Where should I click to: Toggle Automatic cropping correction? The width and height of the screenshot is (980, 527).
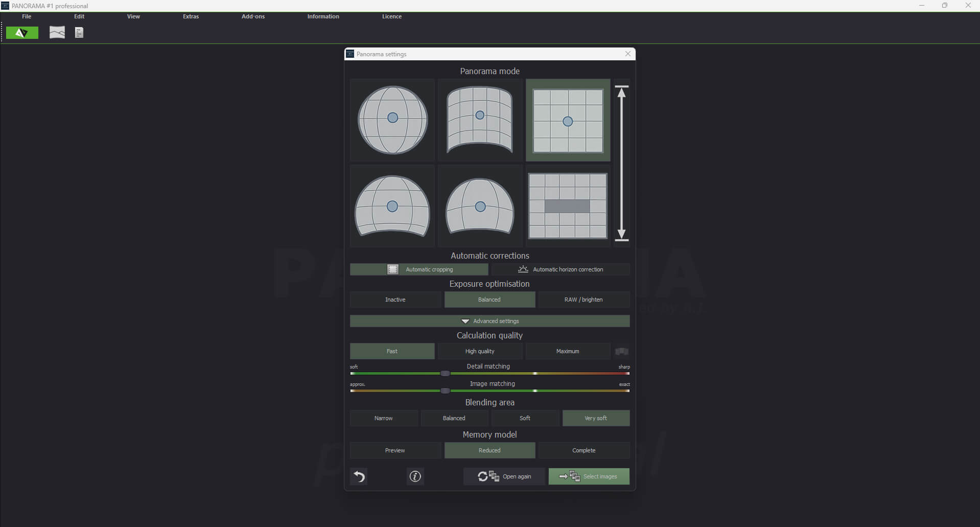click(419, 269)
